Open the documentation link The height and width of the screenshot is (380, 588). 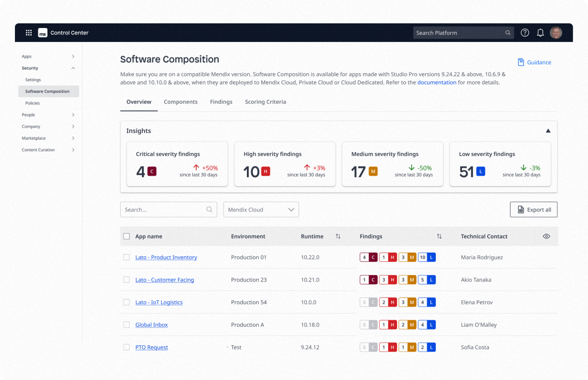tap(436, 83)
